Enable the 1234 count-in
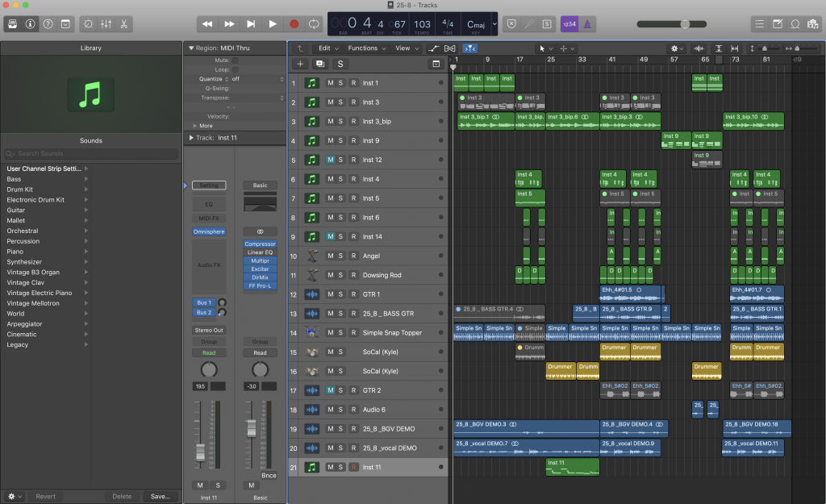 [569, 24]
